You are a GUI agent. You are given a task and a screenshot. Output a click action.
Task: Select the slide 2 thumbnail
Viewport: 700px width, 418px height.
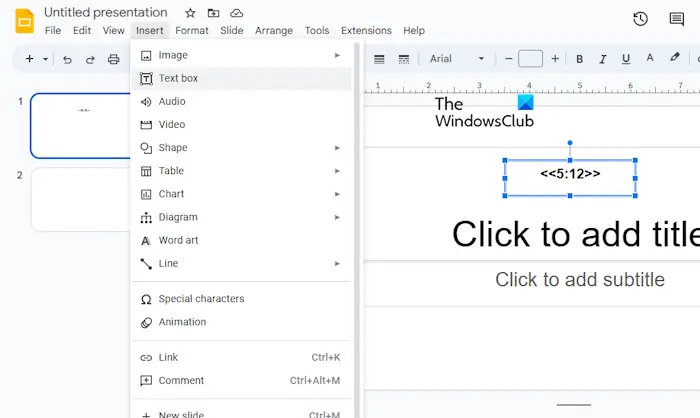[x=80, y=200]
